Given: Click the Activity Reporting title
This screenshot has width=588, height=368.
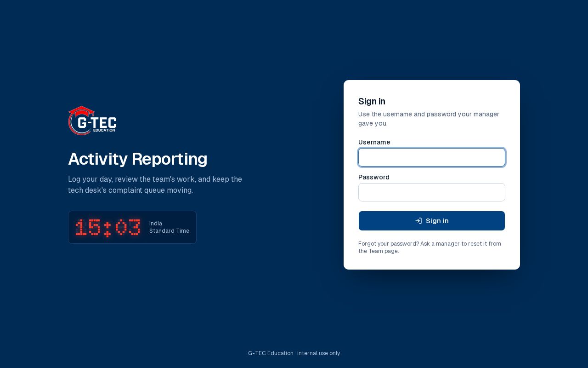Looking at the screenshot, I should [x=138, y=159].
